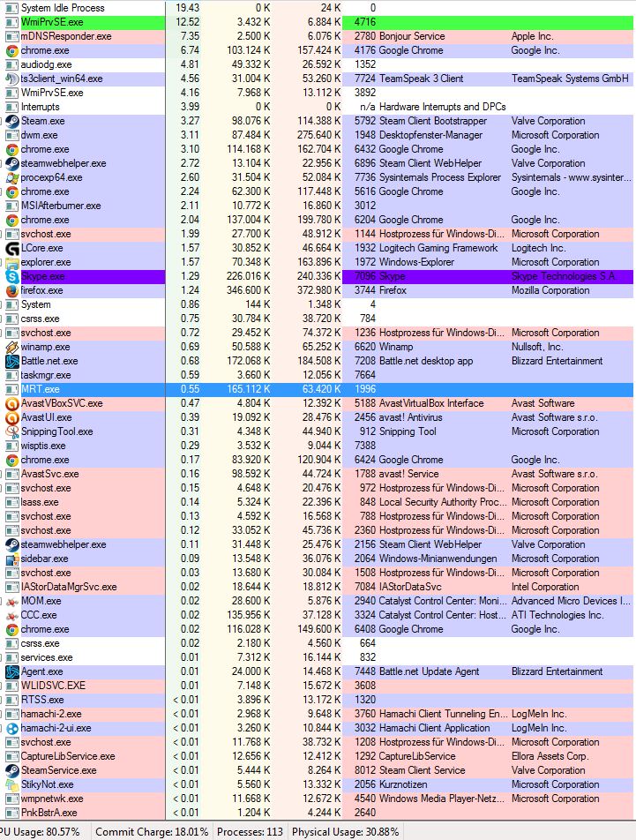Click the sidebar.exe gadget icon

(11, 559)
